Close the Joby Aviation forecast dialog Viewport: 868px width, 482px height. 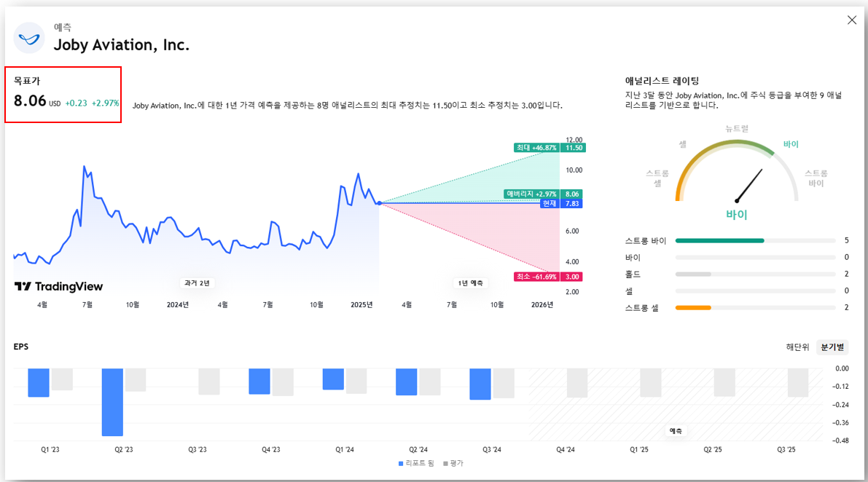[851, 20]
